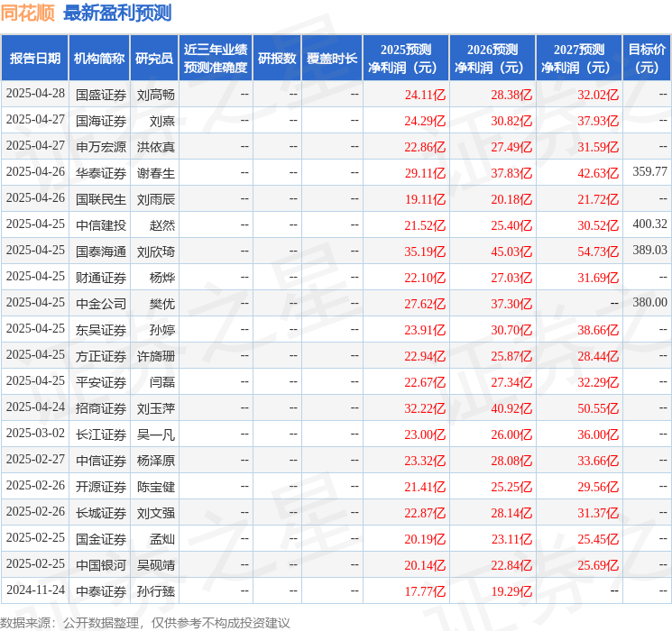The width and height of the screenshot is (672, 631).
Task: Select the 中信建投 institution cell
Action: tap(101, 225)
